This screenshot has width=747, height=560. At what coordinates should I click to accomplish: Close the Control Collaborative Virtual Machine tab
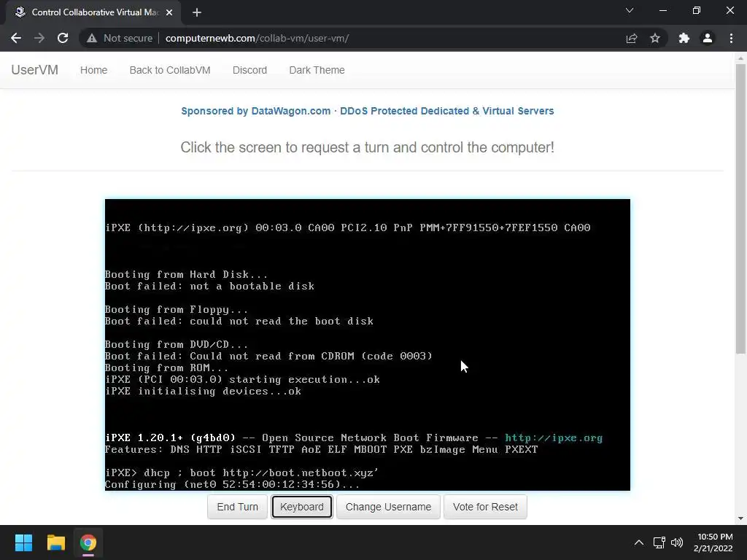pyautogui.click(x=169, y=12)
